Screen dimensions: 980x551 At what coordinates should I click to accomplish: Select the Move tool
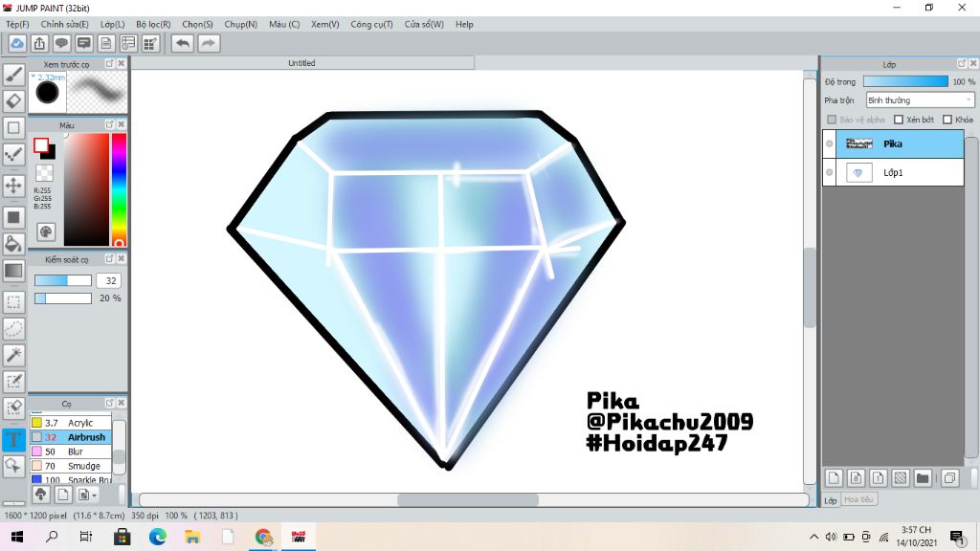[x=13, y=186]
